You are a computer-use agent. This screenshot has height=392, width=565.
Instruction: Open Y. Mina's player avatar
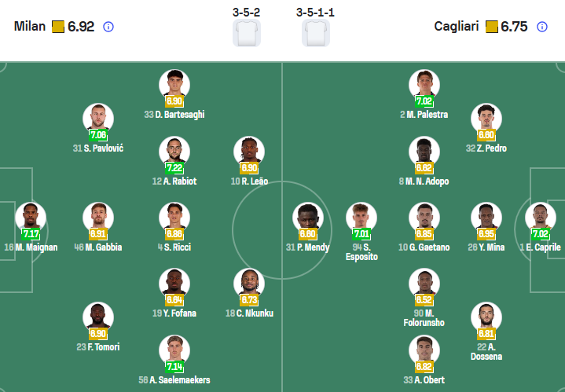[x=486, y=218]
